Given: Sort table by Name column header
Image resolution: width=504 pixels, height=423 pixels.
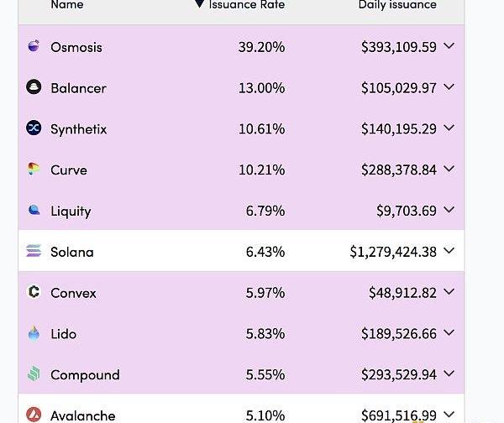Looking at the screenshot, I should (x=67, y=4).
